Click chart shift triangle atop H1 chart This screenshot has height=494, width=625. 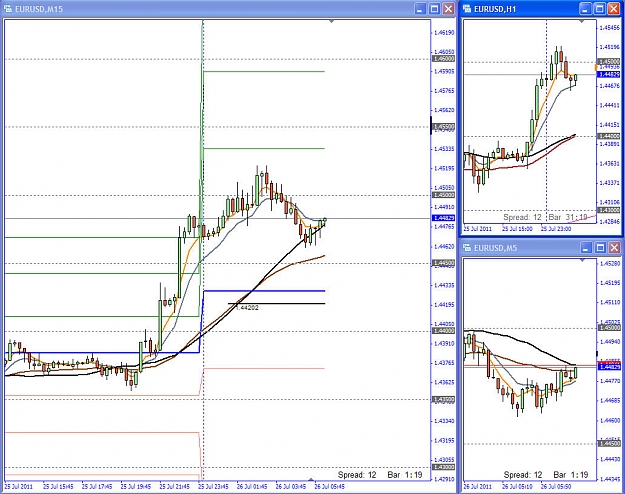coord(582,21)
